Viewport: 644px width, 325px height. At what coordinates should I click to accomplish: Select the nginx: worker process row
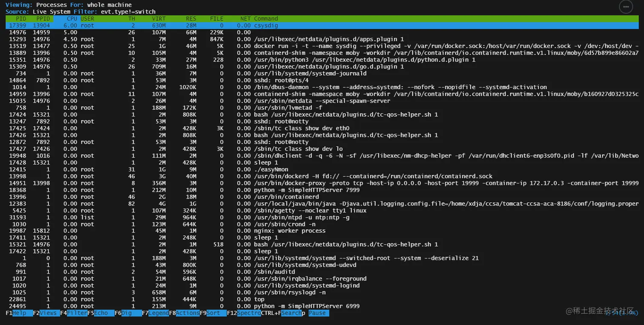pyautogui.click(x=322, y=231)
